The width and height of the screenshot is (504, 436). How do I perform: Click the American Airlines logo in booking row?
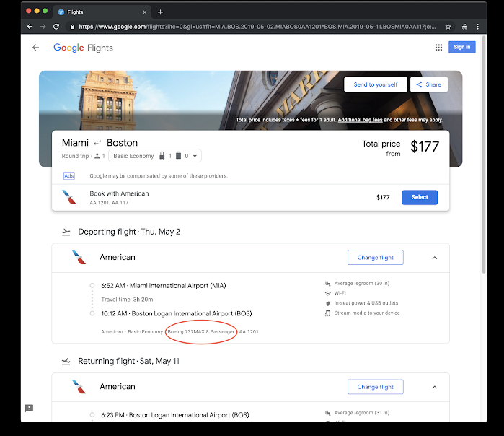68,197
